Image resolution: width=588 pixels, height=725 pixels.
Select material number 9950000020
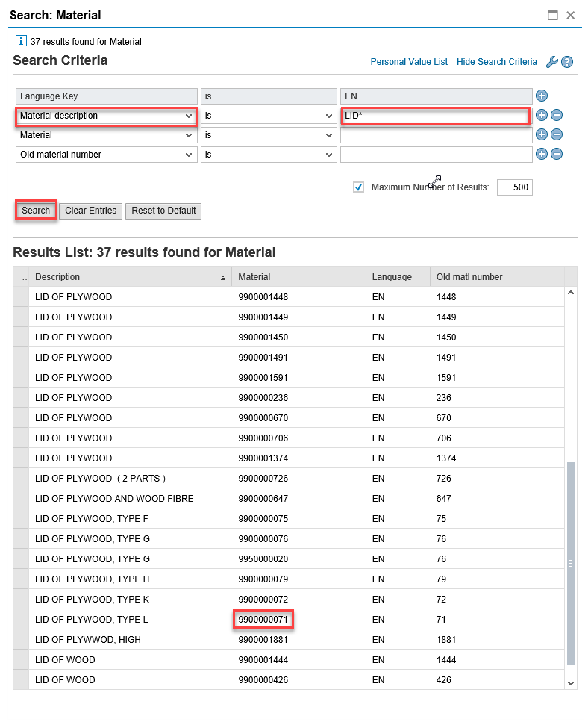[x=263, y=559]
